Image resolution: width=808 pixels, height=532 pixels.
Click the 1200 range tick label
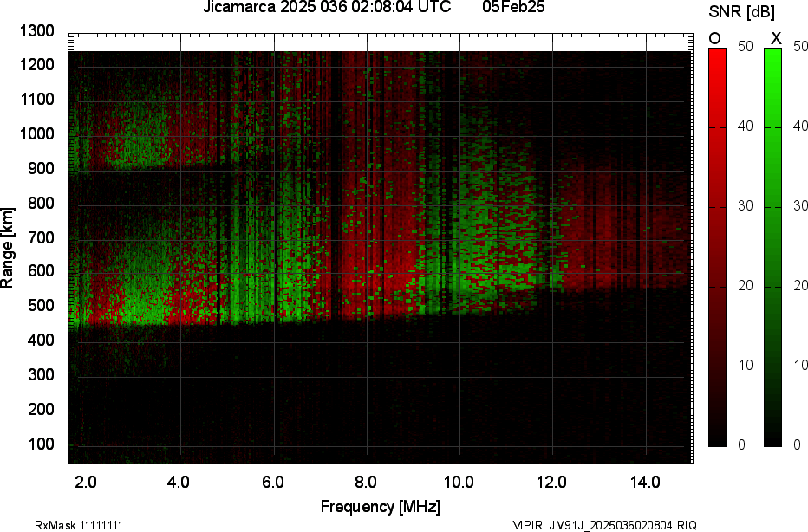[37, 65]
